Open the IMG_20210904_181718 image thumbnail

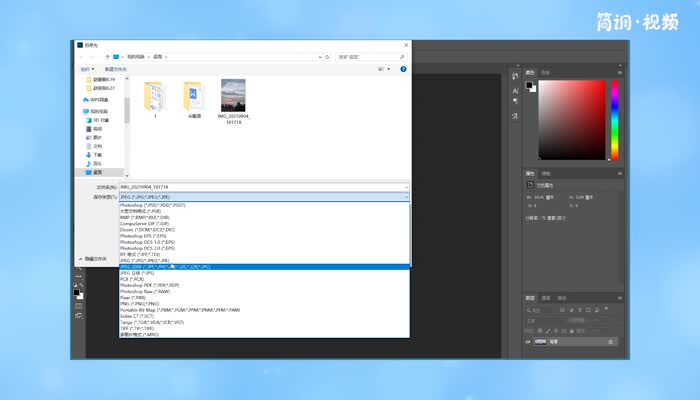tap(233, 97)
